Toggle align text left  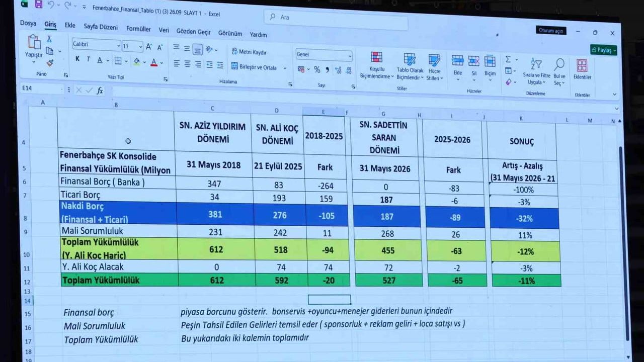coord(176,63)
